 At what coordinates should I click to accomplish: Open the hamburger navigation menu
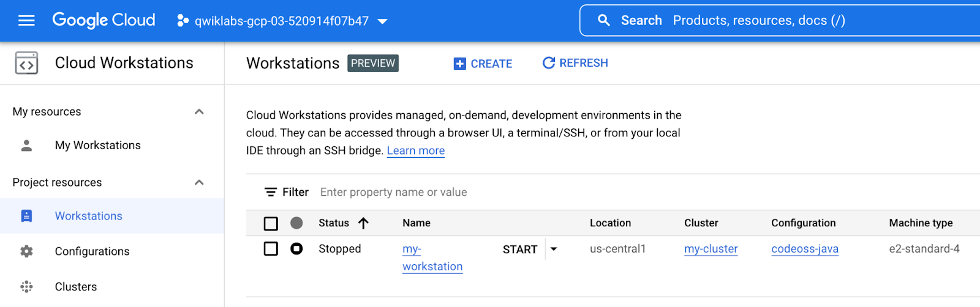tap(26, 21)
